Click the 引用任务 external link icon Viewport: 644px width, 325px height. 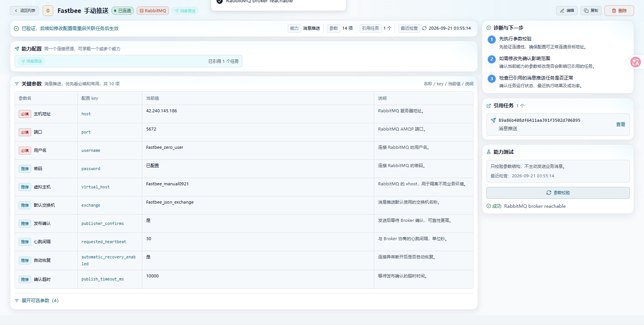click(489, 106)
